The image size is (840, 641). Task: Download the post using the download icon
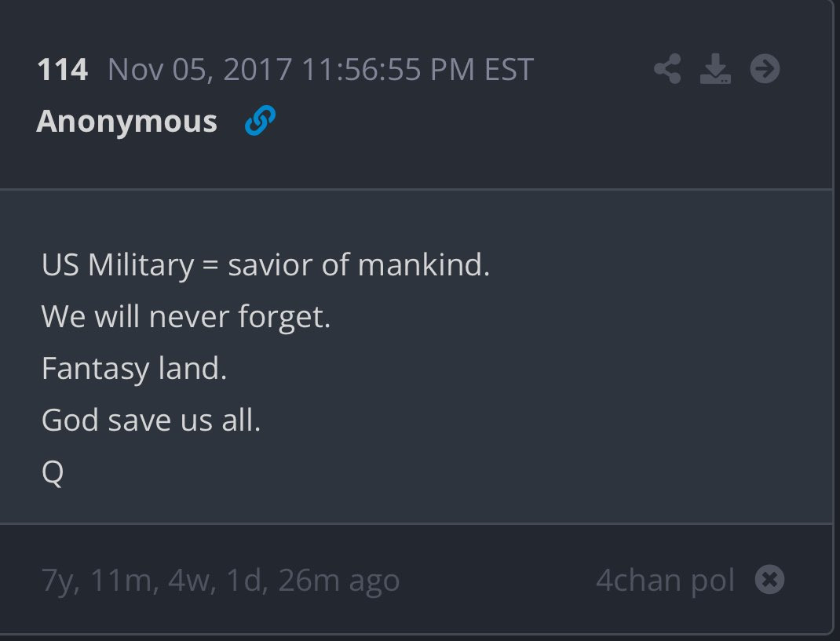pos(715,70)
